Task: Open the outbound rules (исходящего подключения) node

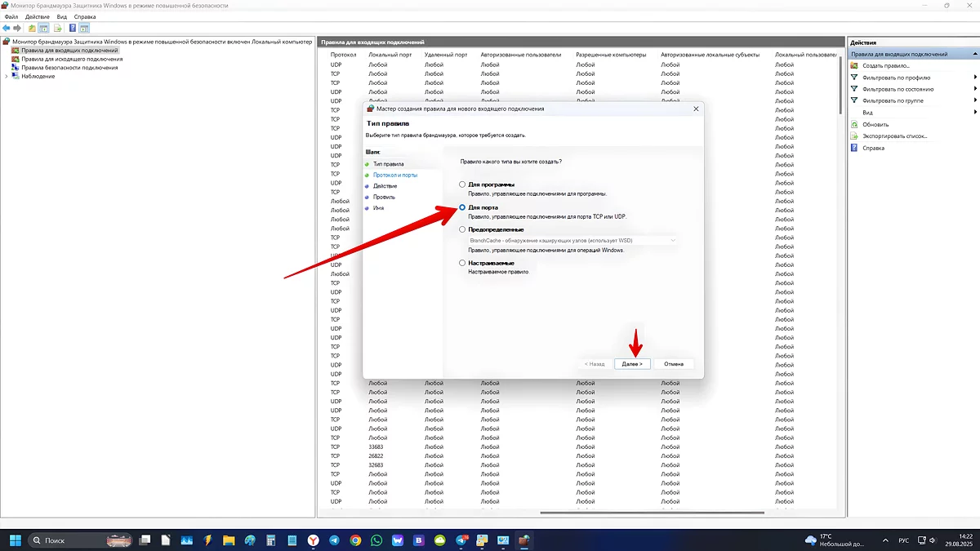Action: tap(71, 59)
